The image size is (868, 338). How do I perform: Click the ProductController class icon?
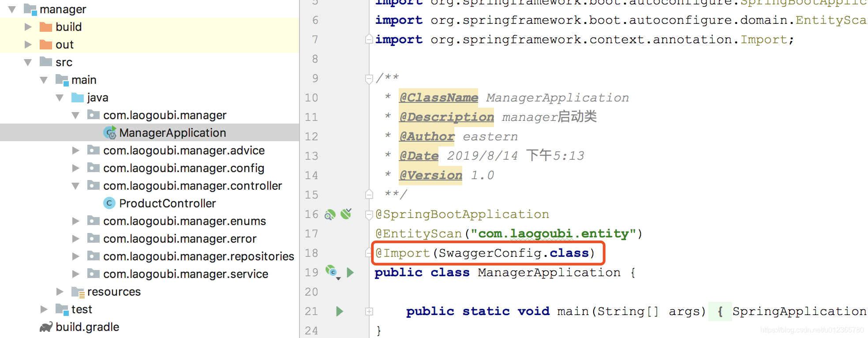[x=109, y=203]
